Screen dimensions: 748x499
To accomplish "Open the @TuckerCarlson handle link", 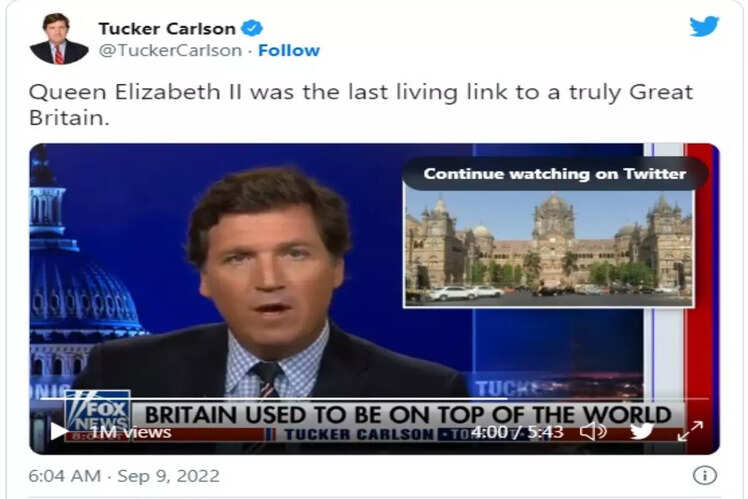I will pyautogui.click(x=170, y=50).
